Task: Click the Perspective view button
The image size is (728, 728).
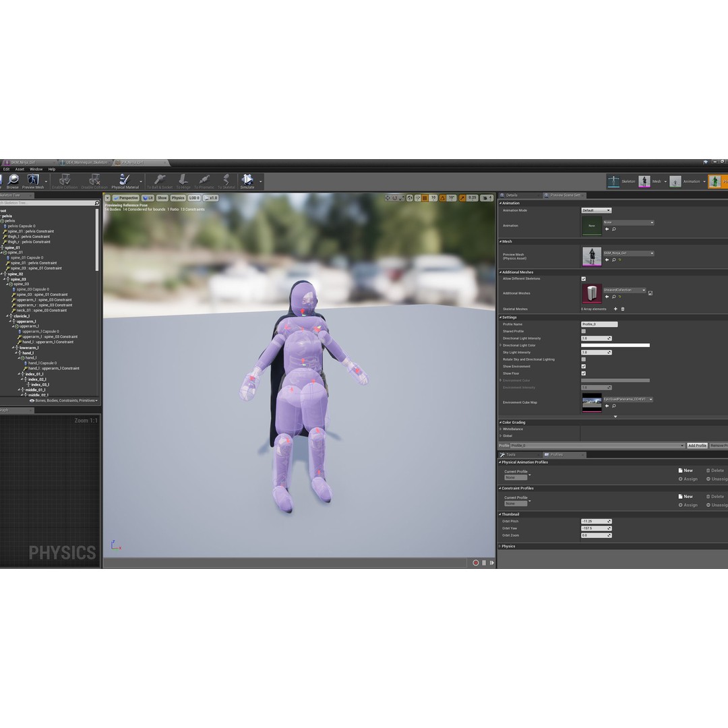Action: 125,198
